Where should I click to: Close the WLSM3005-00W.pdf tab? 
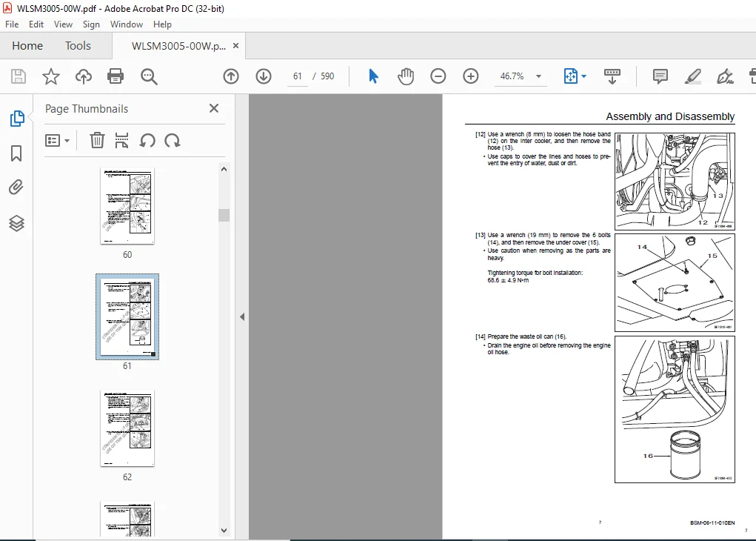(235, 45)
